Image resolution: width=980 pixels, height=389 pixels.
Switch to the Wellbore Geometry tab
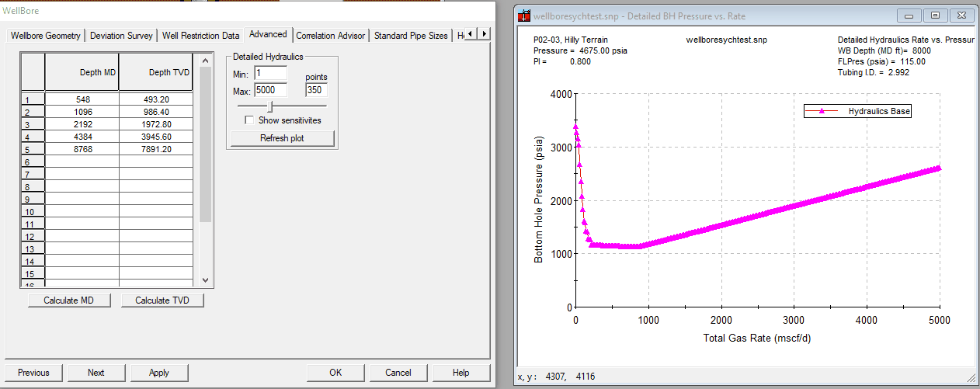pyautogui.click(x=45, y=36)
